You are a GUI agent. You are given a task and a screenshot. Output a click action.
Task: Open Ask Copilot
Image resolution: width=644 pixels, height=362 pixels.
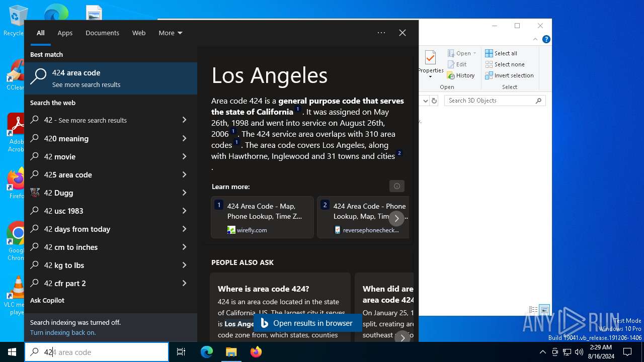pyautogui.click(x=47, y=300)
